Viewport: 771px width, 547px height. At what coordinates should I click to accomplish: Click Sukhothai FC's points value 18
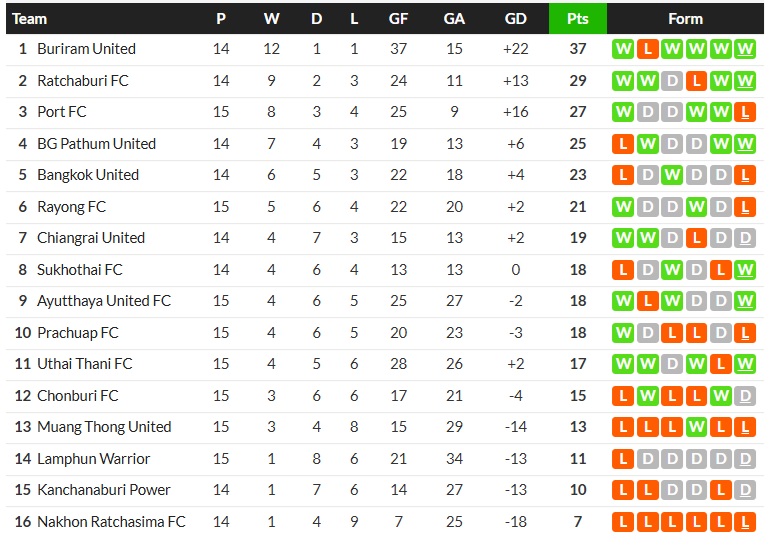(x=577, y=270)
